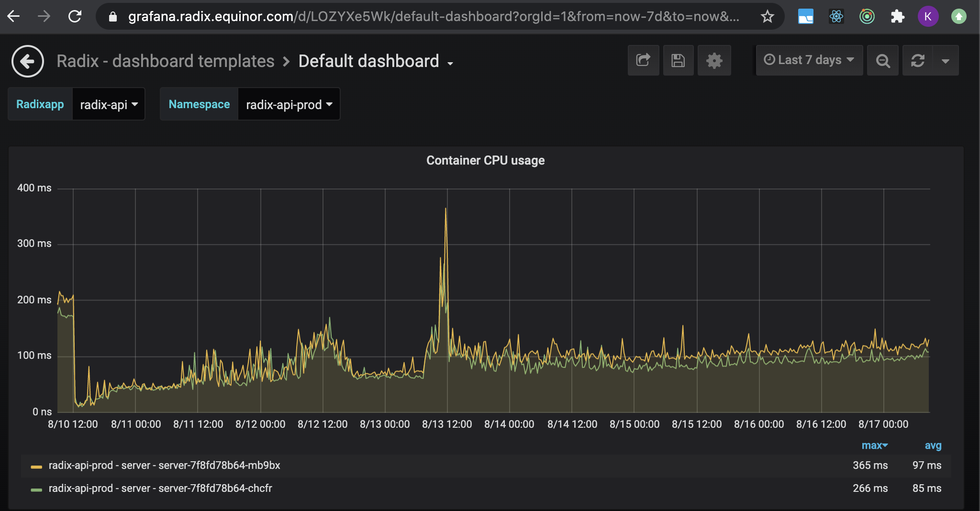Screen dimensions: 980x511
Task: Open the radix-api-prod Namespace dropdown
Action: (x=288, y=104)
